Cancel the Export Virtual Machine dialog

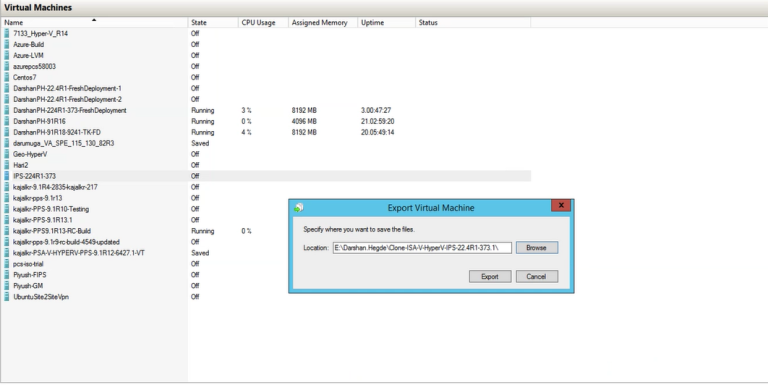tap(536, 277)
